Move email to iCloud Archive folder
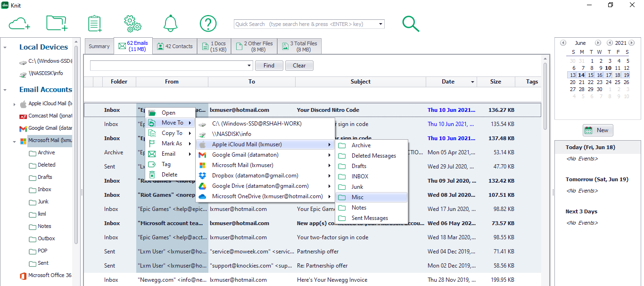Screen dimensions: 644x286 tap(372, 145)
